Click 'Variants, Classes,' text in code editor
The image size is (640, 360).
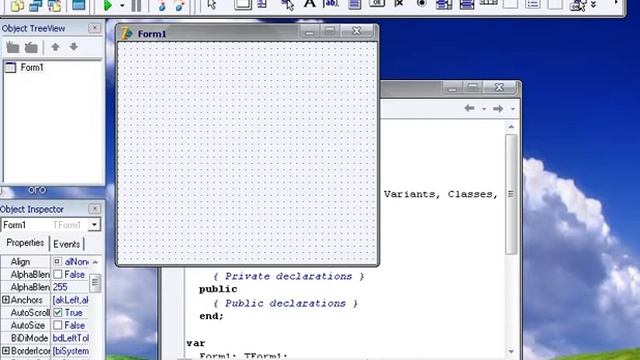tap(441, 194)
